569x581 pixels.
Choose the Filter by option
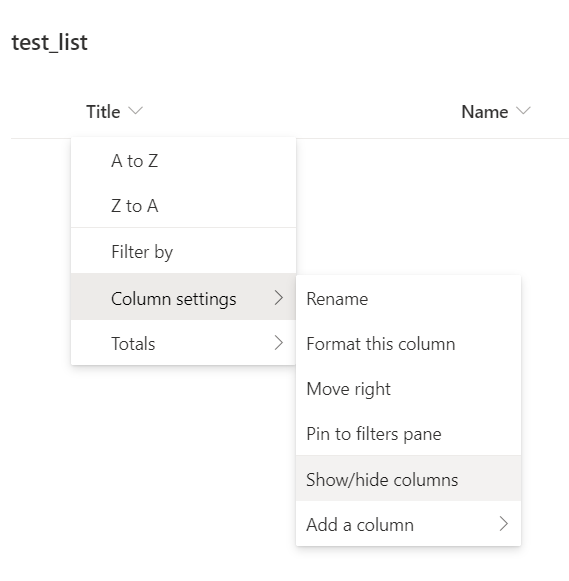click(x=183, y=252)
